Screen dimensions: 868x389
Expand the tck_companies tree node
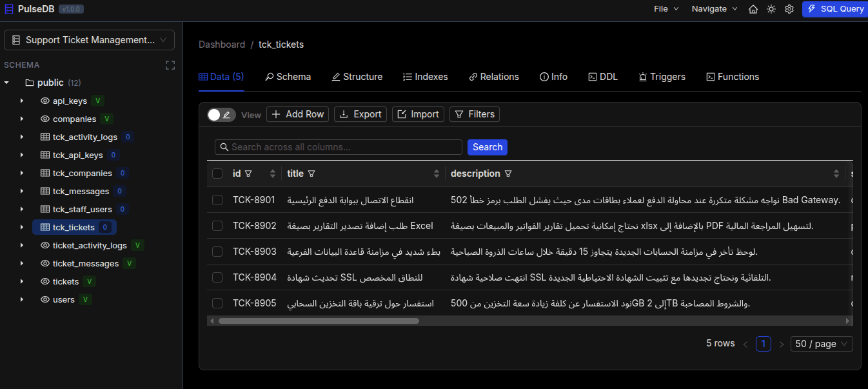[22, 173]
